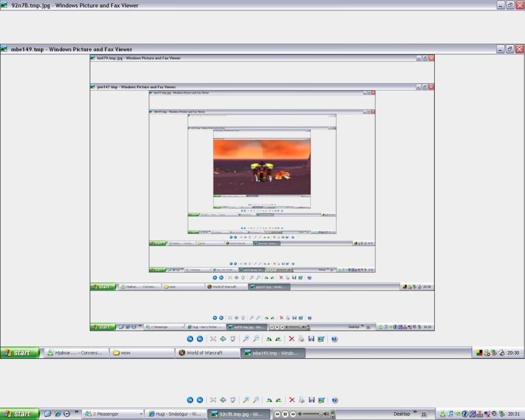The height and width of the screenshot is (420, 525).
Task: Switch to Hugi - Smásögur browser taskbar button
Action: 175,414
